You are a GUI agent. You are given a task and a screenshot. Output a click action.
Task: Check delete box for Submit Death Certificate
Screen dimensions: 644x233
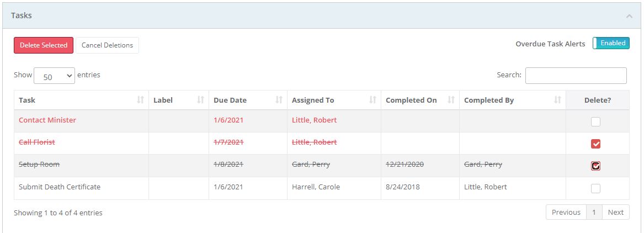[595, 188]
